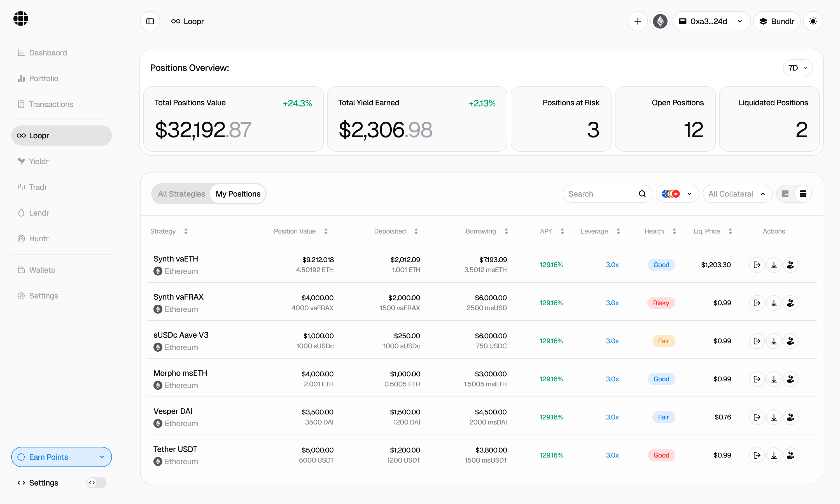Click the Tether USDT strategy name
This screenshot has height=504, width=840.
[175, 449]
